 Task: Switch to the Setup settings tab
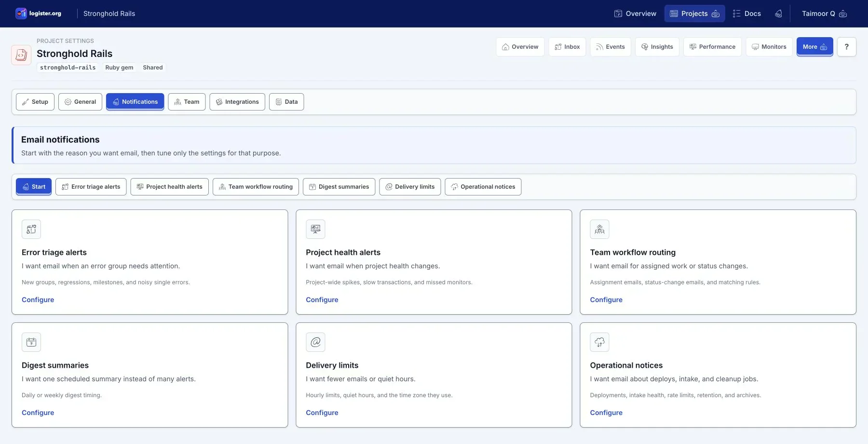[35, 102]
